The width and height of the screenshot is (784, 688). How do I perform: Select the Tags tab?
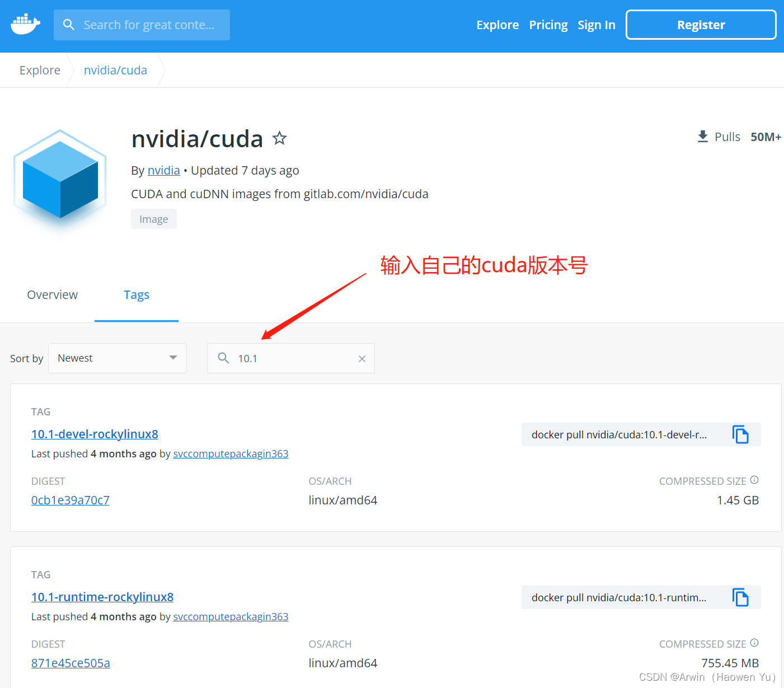(x=137, y=295)
